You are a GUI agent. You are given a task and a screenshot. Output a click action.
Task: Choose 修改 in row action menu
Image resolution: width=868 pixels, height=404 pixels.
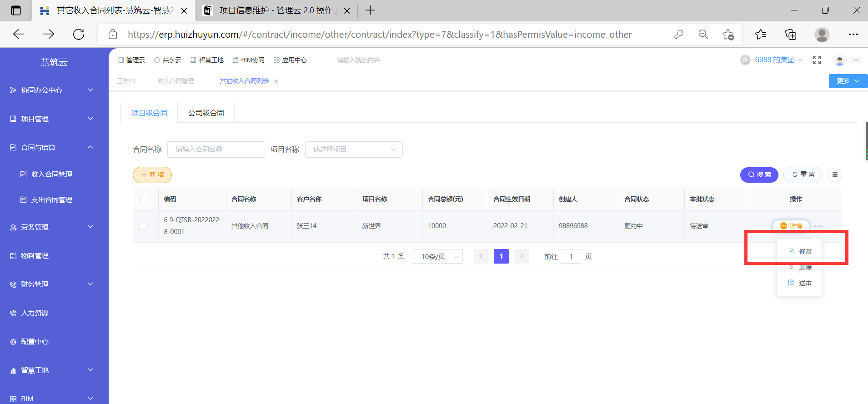[x=800, y=251]
